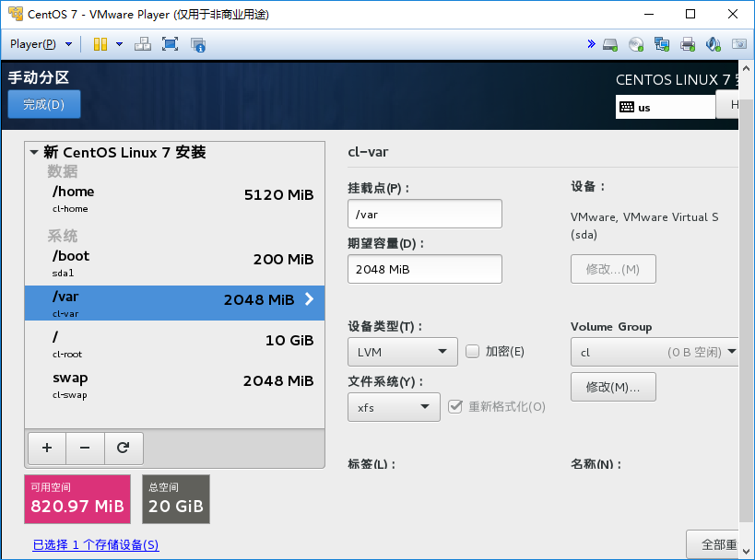Click the CD/DVD drive device icon
Image resolution: width=755 pixels, height=560 pixels.
636,45
